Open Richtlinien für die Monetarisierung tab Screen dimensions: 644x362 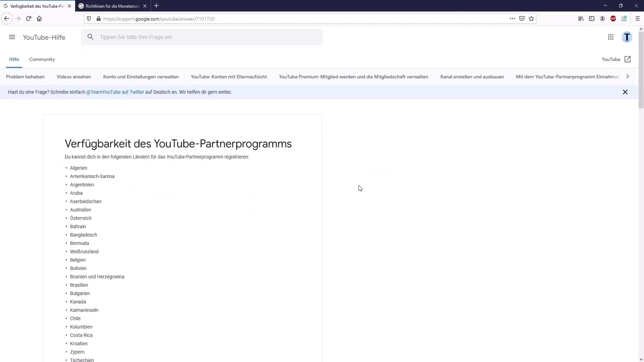111,6
